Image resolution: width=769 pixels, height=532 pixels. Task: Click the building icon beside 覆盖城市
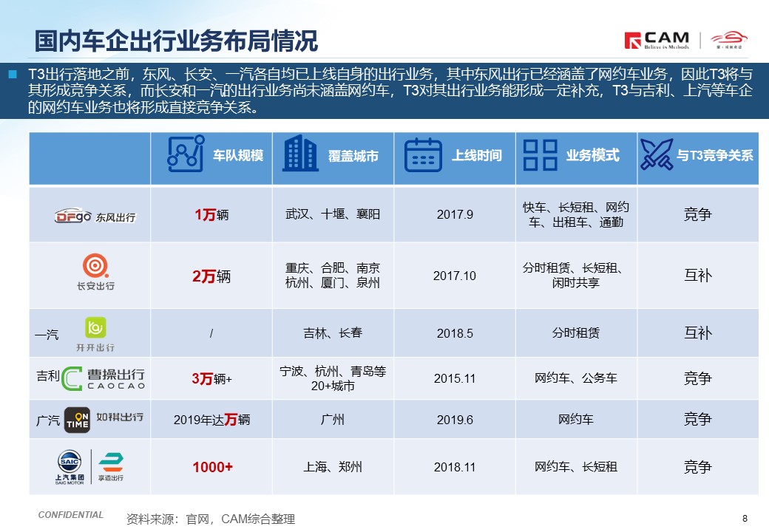[301, 154]
